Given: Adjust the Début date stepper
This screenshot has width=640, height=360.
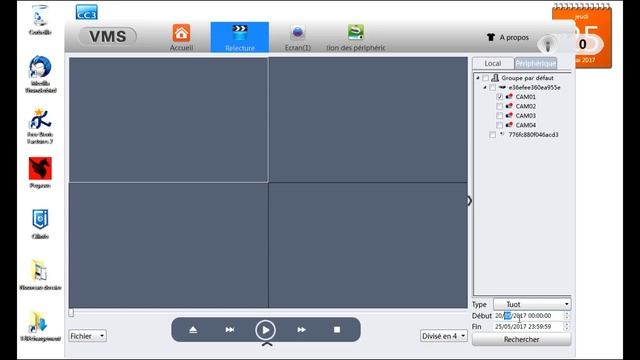Looking at the screenshot, I should pyautogui.click(x=567, y=316).
